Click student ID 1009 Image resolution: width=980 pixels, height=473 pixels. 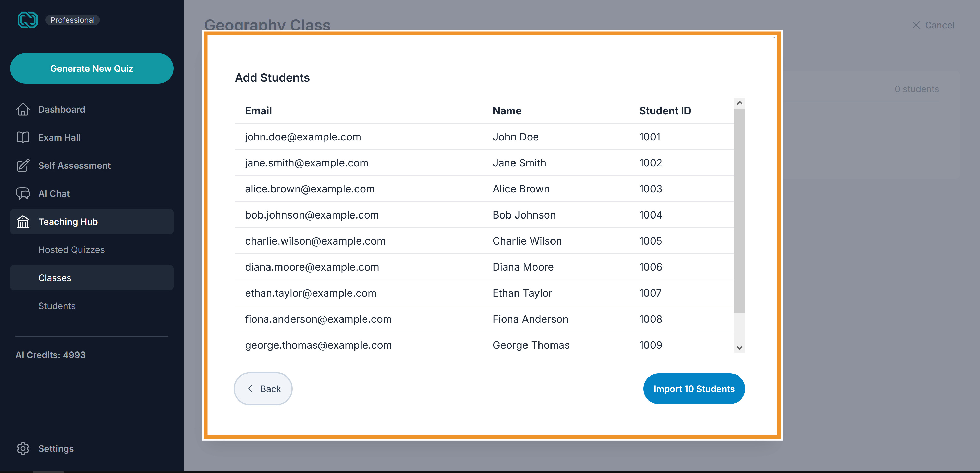pos(651,345)
